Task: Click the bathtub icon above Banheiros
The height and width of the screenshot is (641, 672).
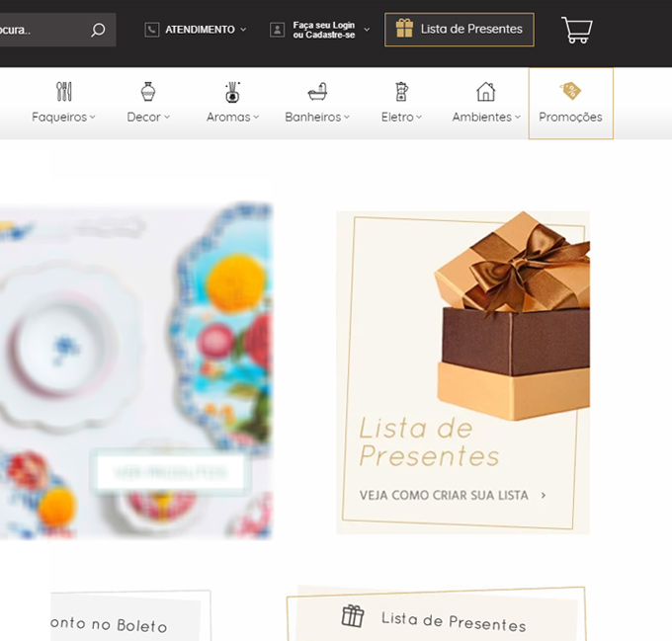Action: pos(317,92)
